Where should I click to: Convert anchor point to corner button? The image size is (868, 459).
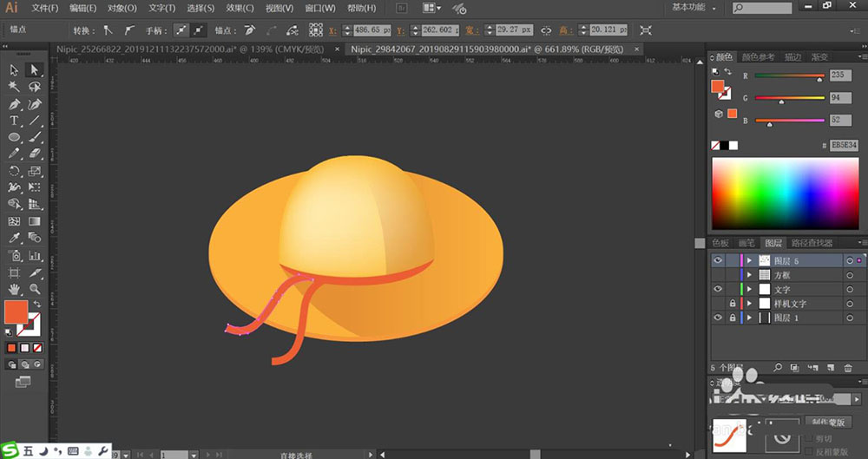tap(108, 30)
